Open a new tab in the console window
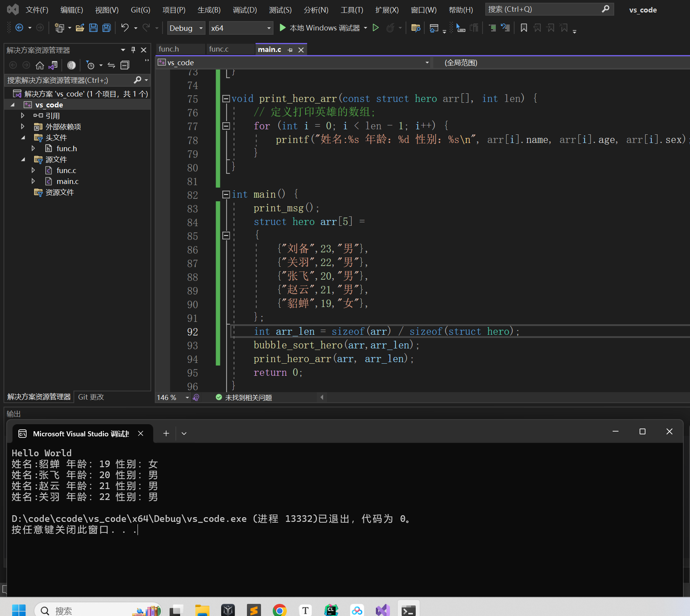 (166, 433)
